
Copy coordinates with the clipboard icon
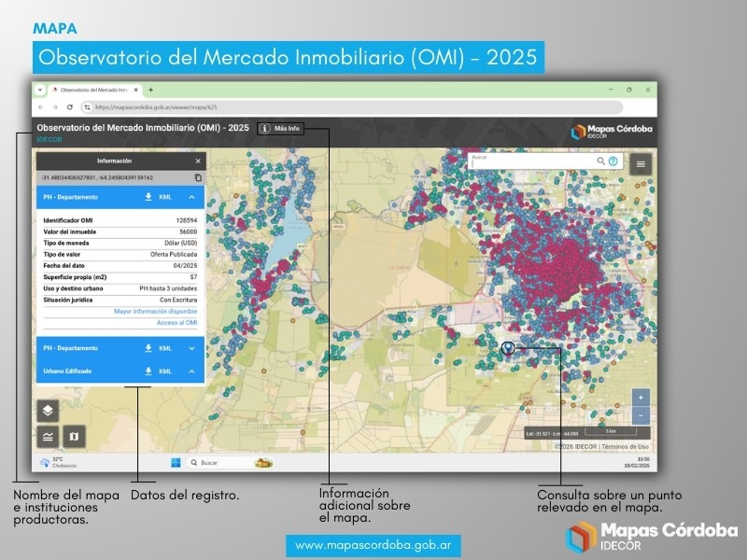point(198,177)
